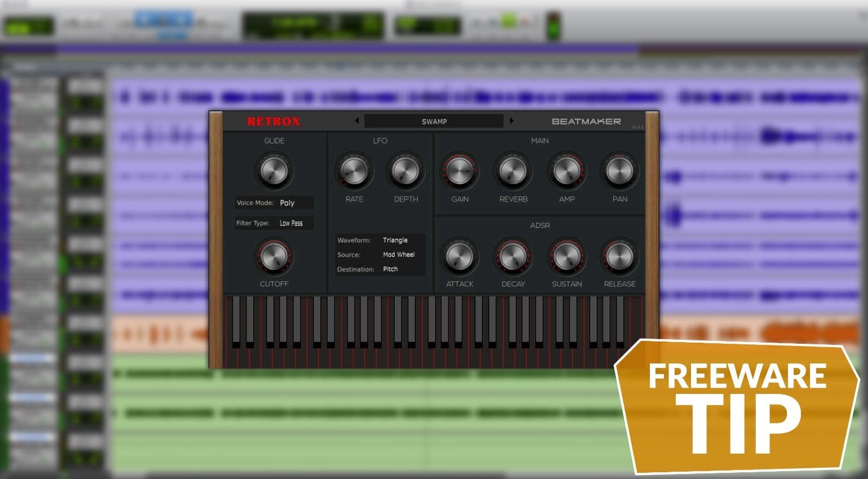Select the next preset with right arrow
868x479 pixels.
point(511,121)
